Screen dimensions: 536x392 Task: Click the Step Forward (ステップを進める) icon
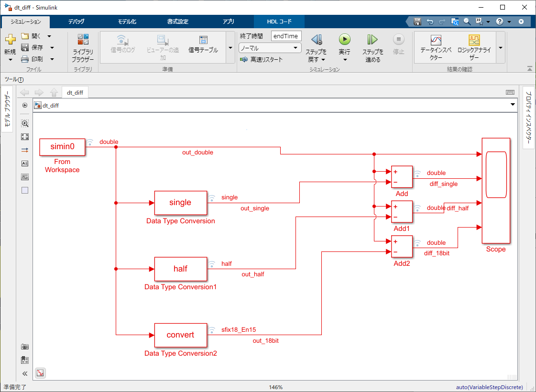pyautogui.click(x=372, y=40)
